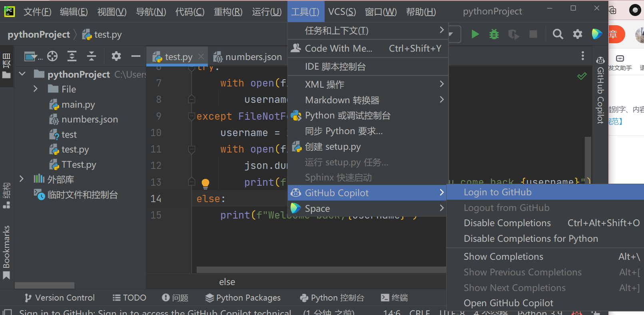Hide the project panel with minus icon
The width and height of the screenshot is (644, 315).
point(136,56)
